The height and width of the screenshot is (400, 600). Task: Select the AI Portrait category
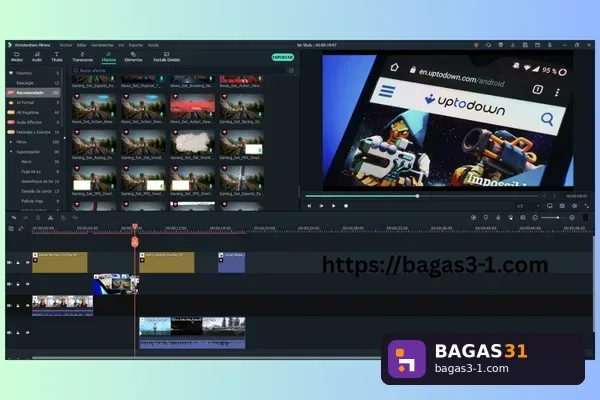(34, 103)
